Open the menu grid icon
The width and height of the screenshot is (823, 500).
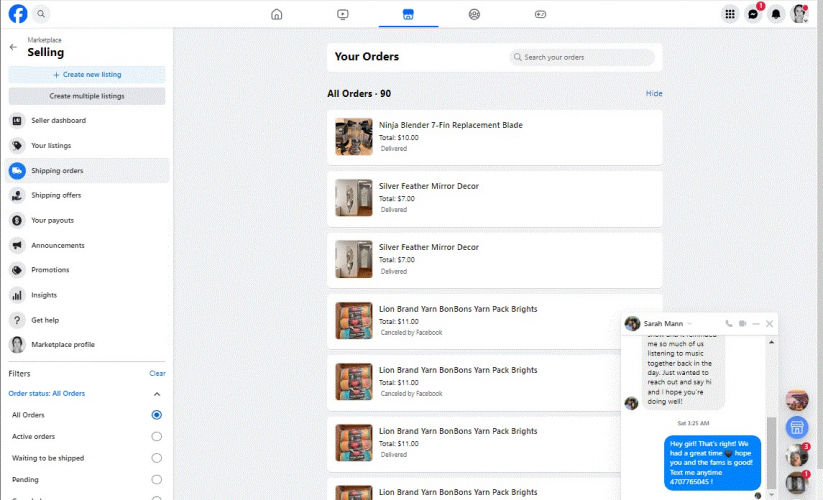tap(730, 14)
